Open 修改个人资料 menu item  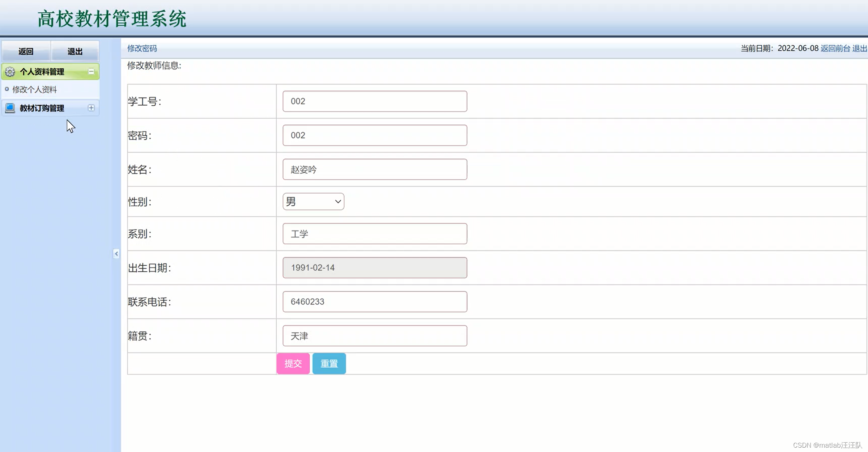click(x=34, y=89)
